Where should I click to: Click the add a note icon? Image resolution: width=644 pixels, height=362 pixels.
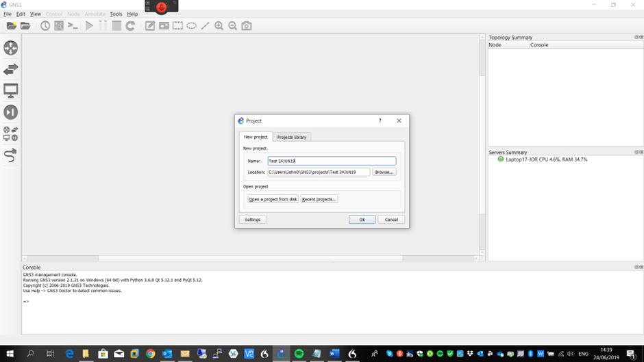point(150,26)
